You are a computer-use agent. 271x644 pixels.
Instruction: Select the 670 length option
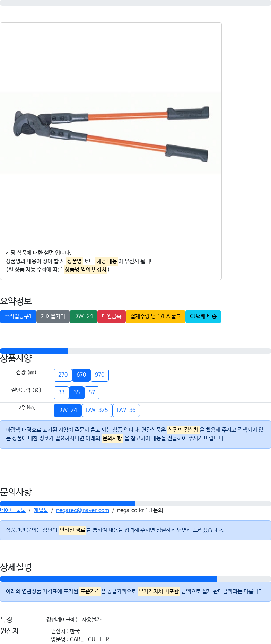click(x=81, y=375)
